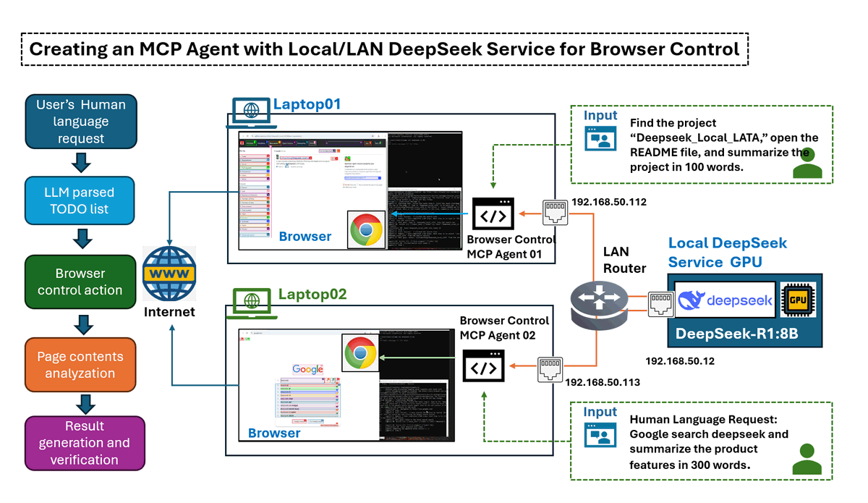Click the Ethernet port on the DeepSeek service
The width and height of the screenshot is (868, 503).
660,304
